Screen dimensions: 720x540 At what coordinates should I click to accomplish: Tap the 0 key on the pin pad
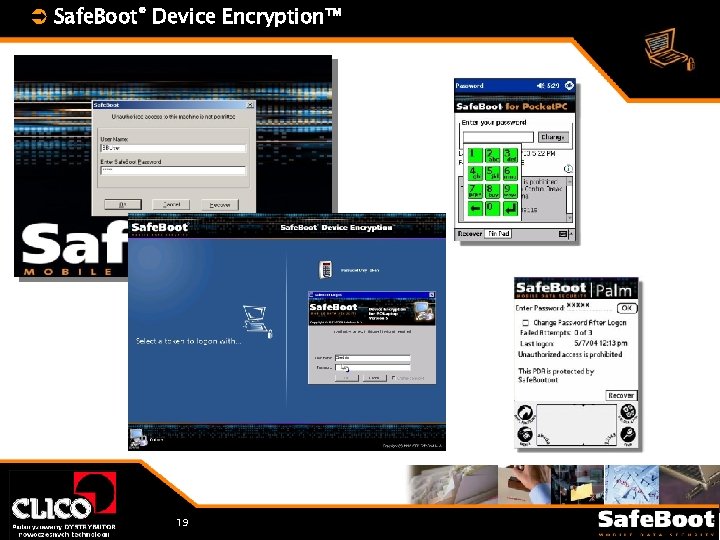493,208
